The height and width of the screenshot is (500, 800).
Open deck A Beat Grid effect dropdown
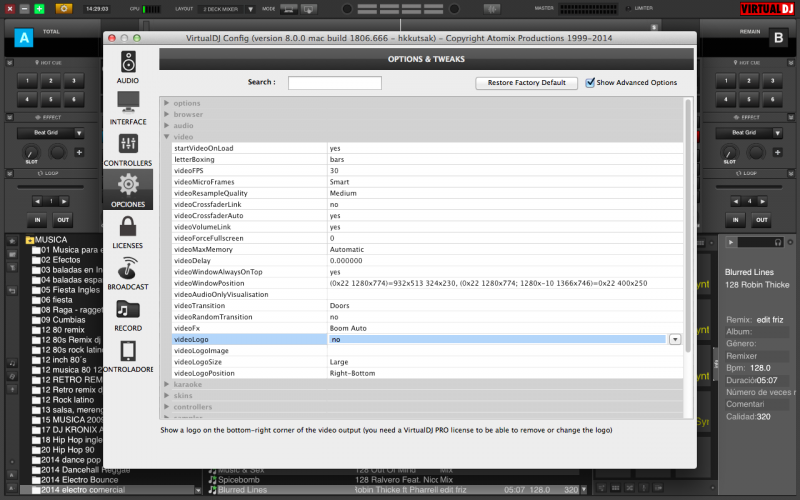click(79, 133)
